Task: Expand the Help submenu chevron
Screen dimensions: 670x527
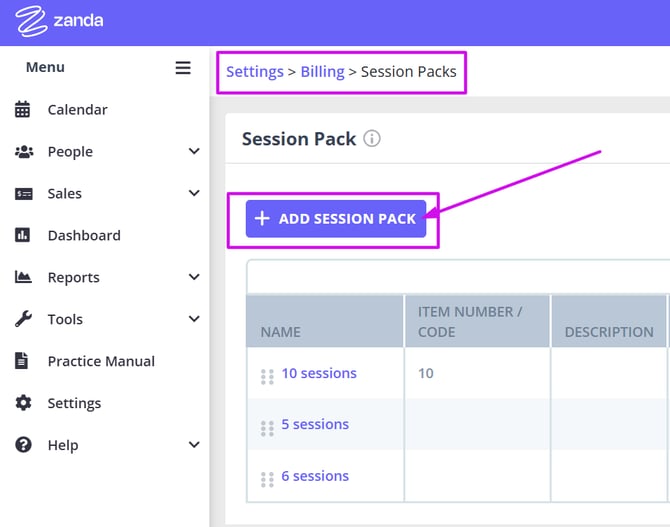Action: pyautogui.click(x=194, y=446)
